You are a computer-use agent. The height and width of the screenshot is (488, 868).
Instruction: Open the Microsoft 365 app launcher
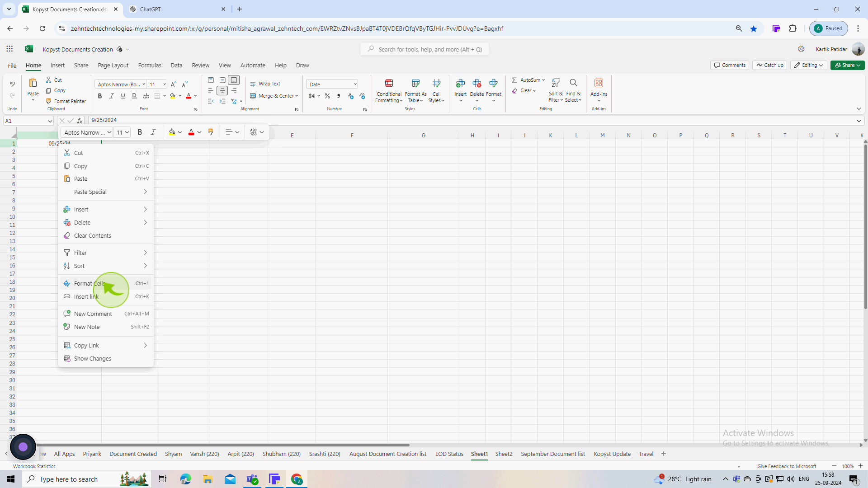[x=9, y=49]
